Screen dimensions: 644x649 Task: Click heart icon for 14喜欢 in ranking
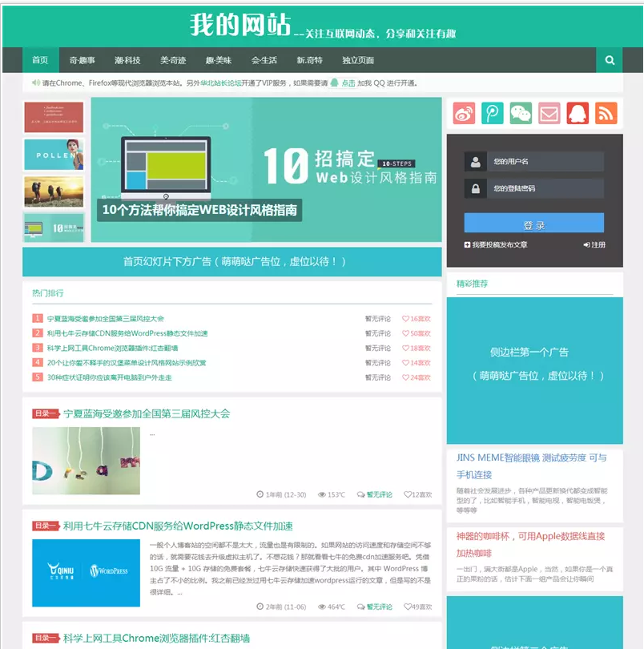tap(405, 363)
